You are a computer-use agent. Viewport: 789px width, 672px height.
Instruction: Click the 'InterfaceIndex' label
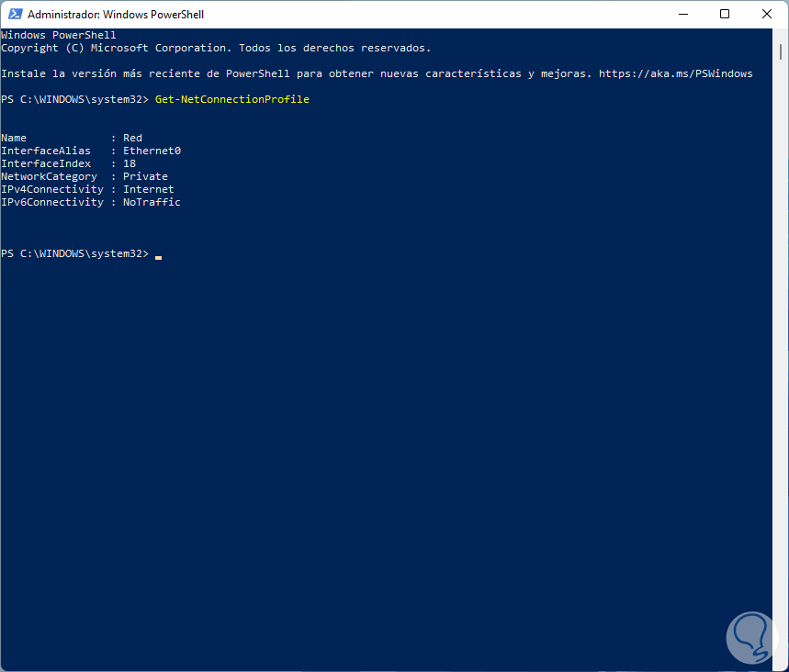tap(46, 164)
